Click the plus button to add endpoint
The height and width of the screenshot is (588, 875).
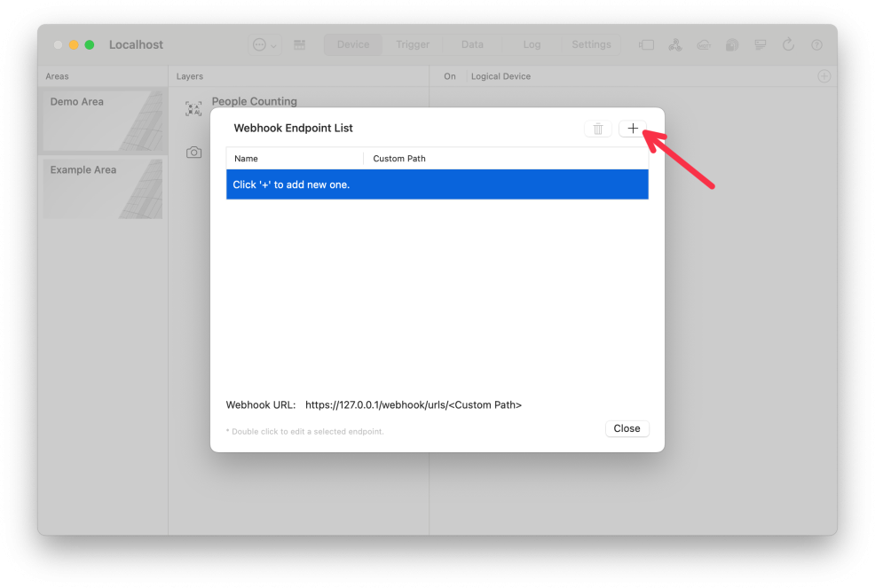coord(632,129)
